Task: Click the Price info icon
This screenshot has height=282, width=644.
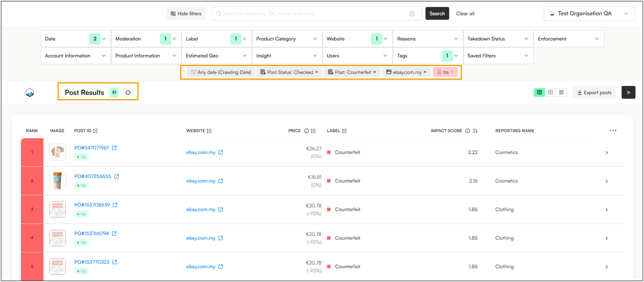Action: [x=306, y=131]
